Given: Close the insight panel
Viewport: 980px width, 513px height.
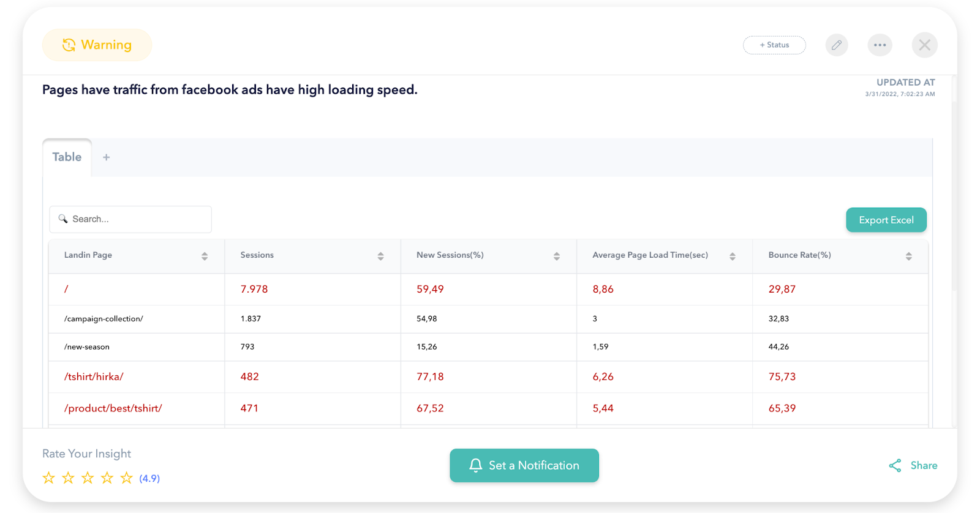Looking at the screenshot, I should pos(924,45).
